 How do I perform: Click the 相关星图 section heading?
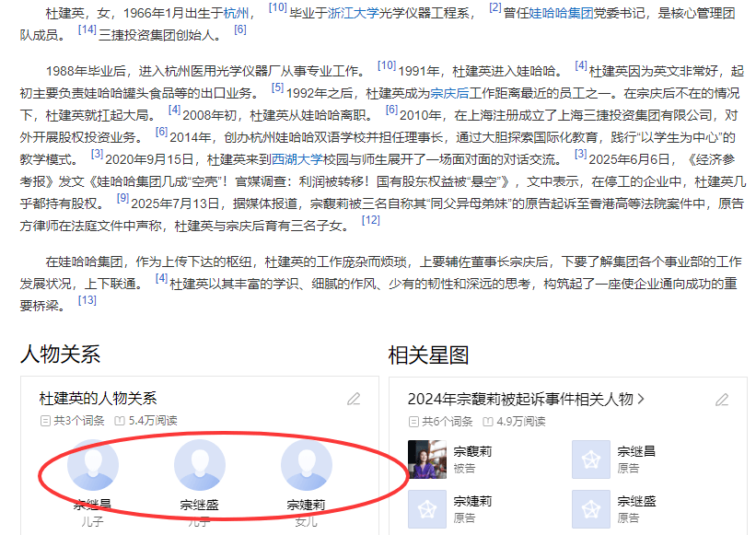428,355
